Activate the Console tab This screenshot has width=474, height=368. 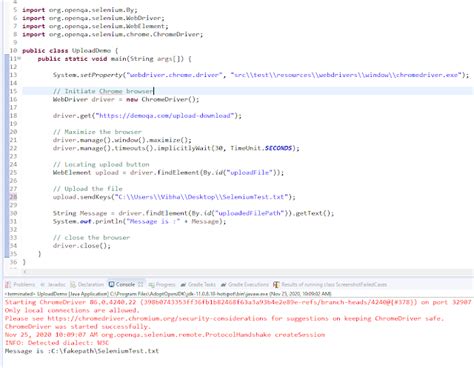click(x=122, y=284)
